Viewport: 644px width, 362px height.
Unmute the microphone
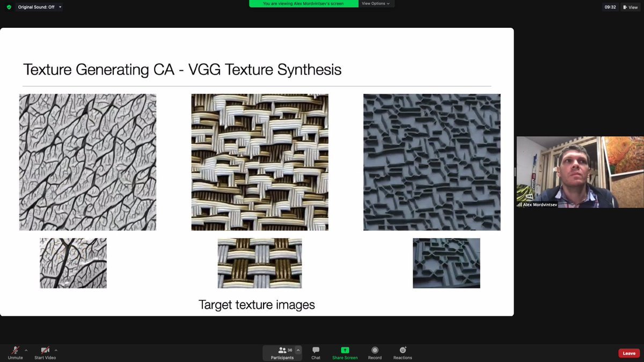15,351
